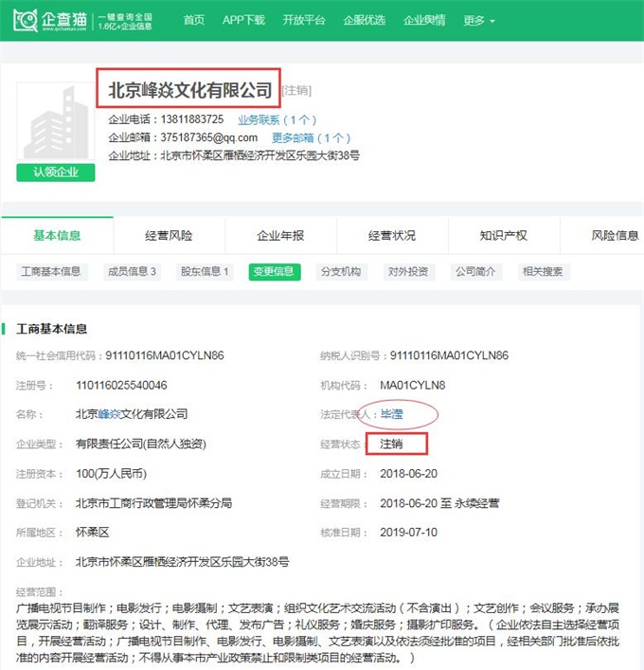Switch to the 企业年报 tab
This screenshot has width=644, height=670.
point(280,235)
